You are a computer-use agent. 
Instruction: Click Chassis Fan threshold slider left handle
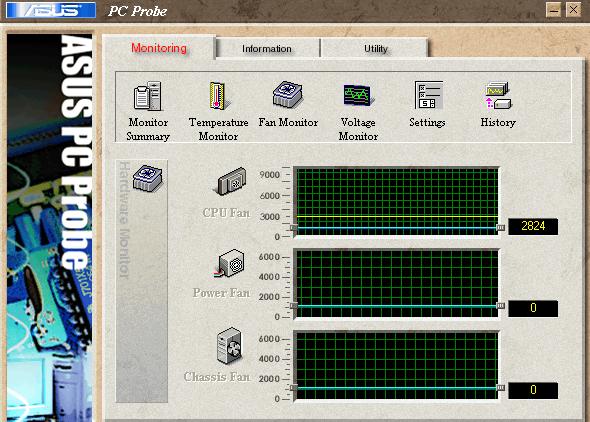(293, 388)
